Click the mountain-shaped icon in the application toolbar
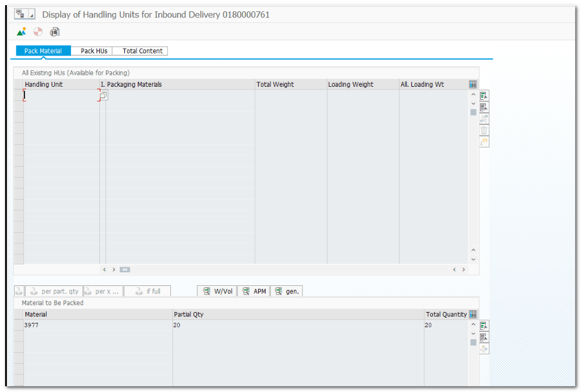 click(x=22, y=32)
